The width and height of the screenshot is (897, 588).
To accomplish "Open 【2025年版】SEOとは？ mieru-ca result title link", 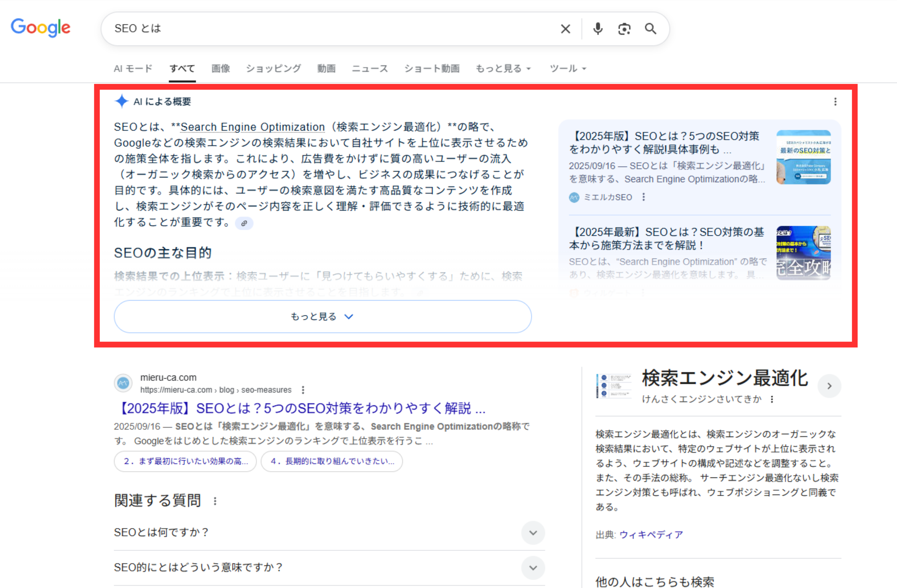I will [301, 409].
